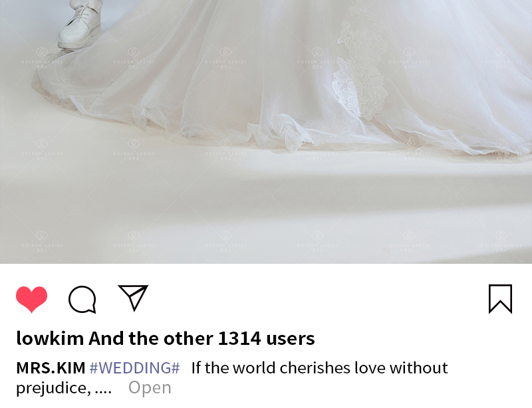Image resolution: width=532 pixels, height=408 pixels.
Task: Tap the wedding dress photo
Action: point(266,132)
